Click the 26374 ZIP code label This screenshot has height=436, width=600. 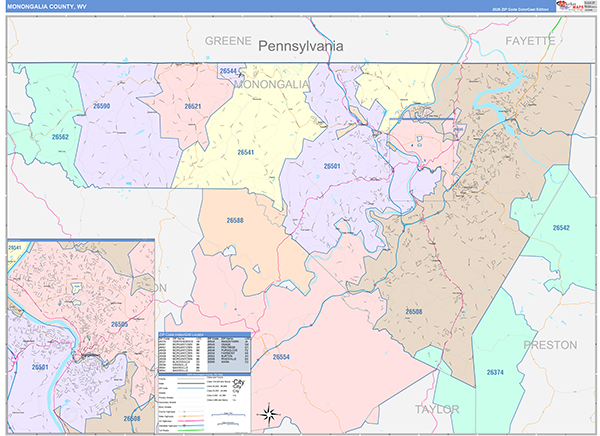click(x=496, y=372)
